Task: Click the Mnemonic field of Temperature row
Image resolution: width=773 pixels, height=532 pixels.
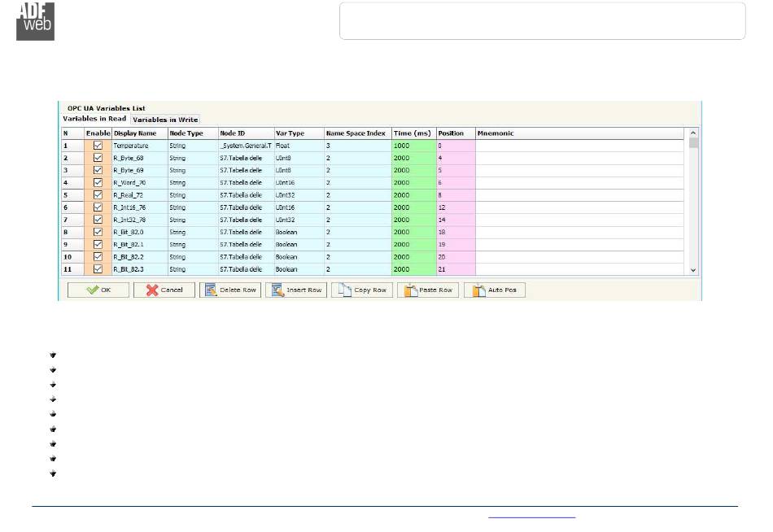Action: point(581,146)
